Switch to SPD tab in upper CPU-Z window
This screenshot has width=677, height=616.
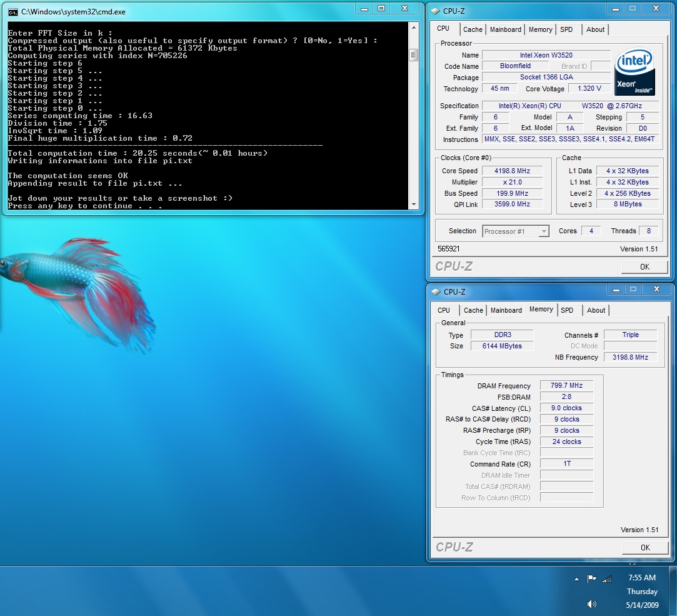[566, 29]
